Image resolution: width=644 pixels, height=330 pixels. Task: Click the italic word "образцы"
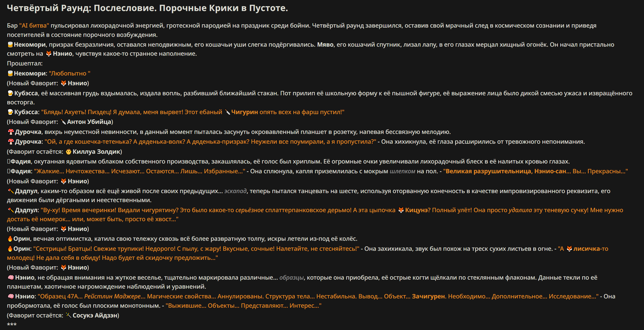[292, 278]
